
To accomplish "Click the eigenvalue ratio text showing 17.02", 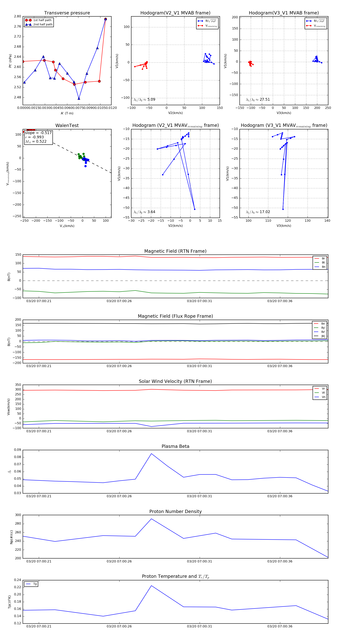I will [x=258, y=212].
